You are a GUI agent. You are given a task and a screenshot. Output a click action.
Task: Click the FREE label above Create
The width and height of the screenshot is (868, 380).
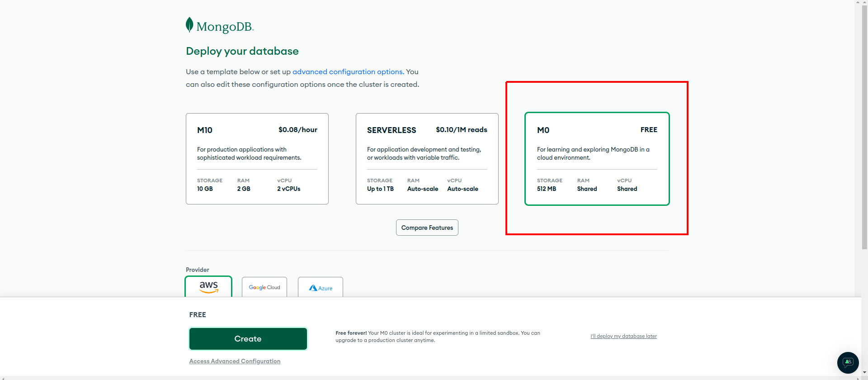point(198,315)
